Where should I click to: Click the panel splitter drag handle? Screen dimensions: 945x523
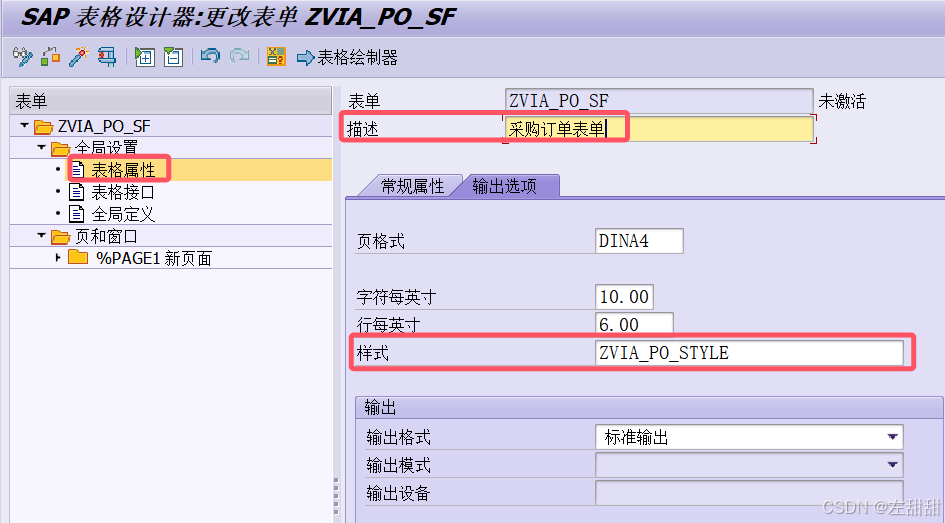(336, 495)
